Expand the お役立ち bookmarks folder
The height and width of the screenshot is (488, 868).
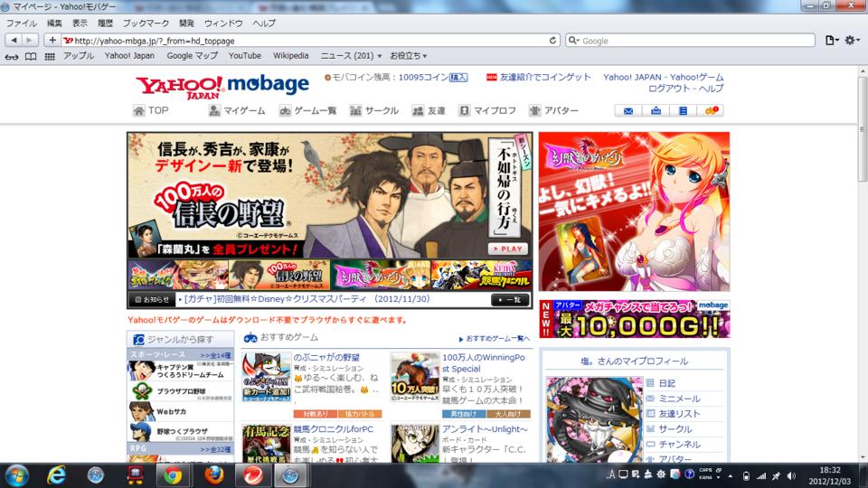409,56
